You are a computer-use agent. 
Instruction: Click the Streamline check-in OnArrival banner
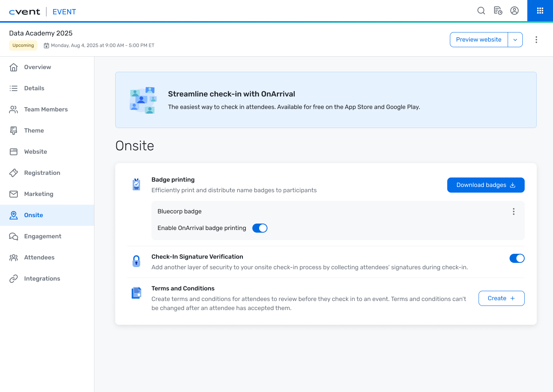click(x=326, y=100)
